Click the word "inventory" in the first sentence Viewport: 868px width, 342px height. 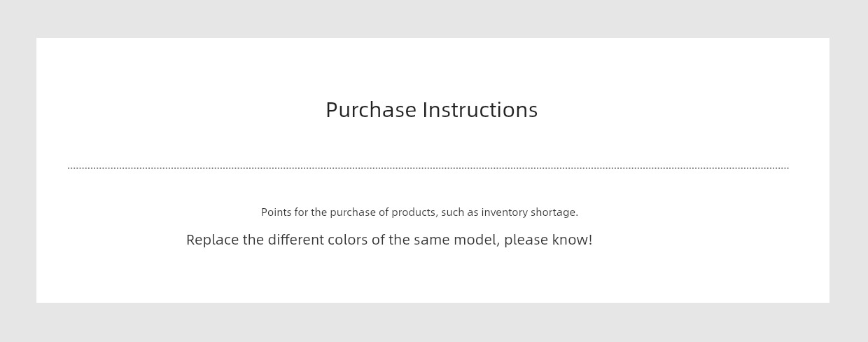coord(504,212)
